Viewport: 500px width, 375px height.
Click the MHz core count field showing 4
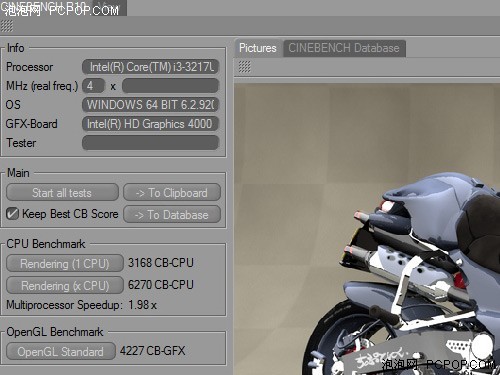click(93, 86)
